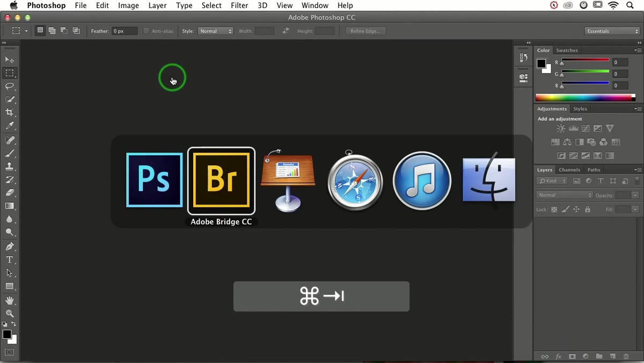The width and height of the screenshot is (644, 363).
Task: Choose iTunes icon in app switcher
Action: [x=422, y=180]
